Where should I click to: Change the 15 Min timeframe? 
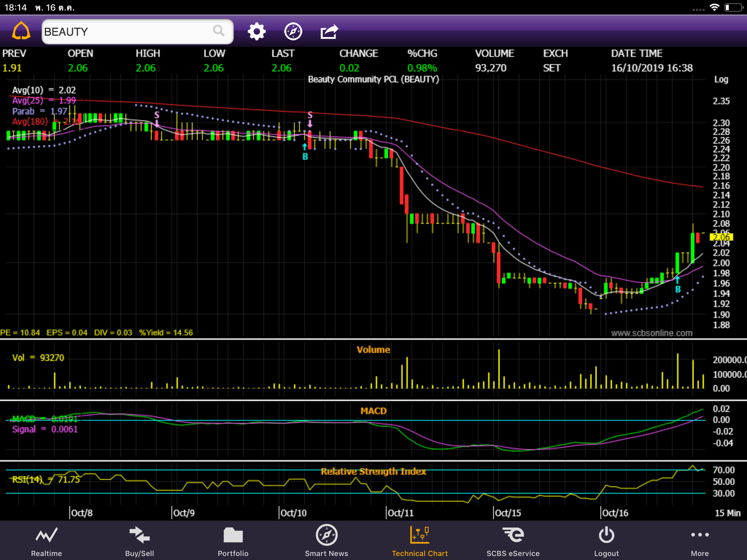point(727,513)
